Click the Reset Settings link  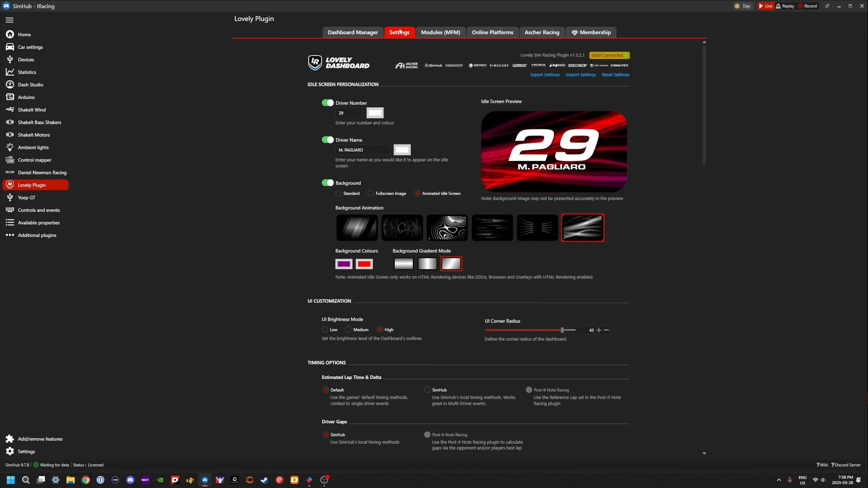(615, 75)
